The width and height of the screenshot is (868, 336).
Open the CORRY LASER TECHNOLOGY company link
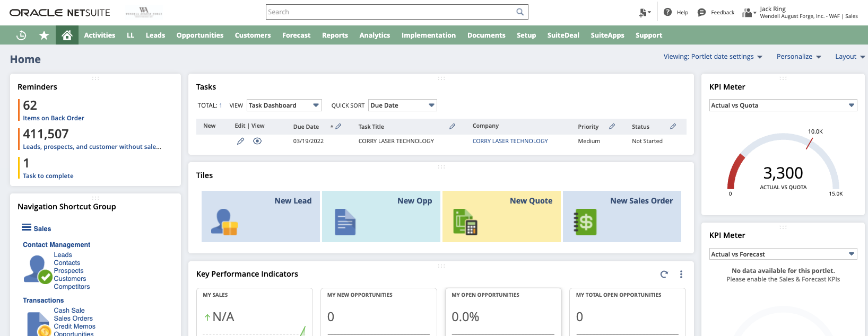coord(510,141)
